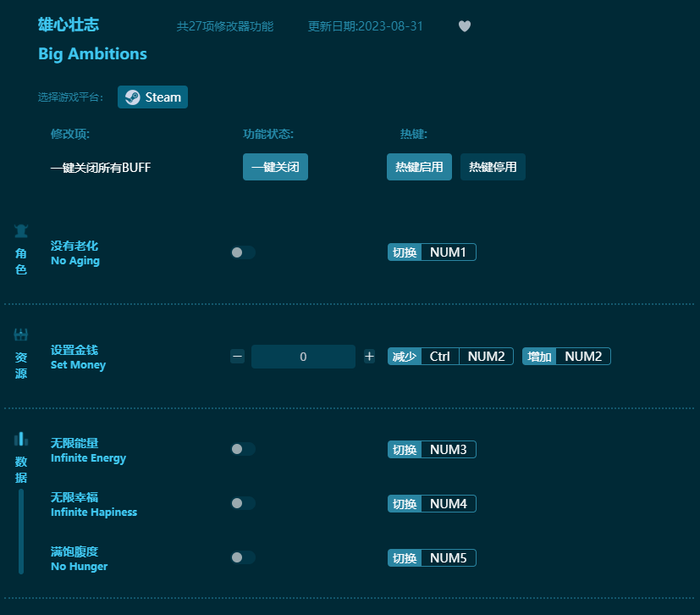Click the 减少 Ctrl NUM2 decrease hotkey button
Viewport: 700px width, 615px height.
coord(450,356)
